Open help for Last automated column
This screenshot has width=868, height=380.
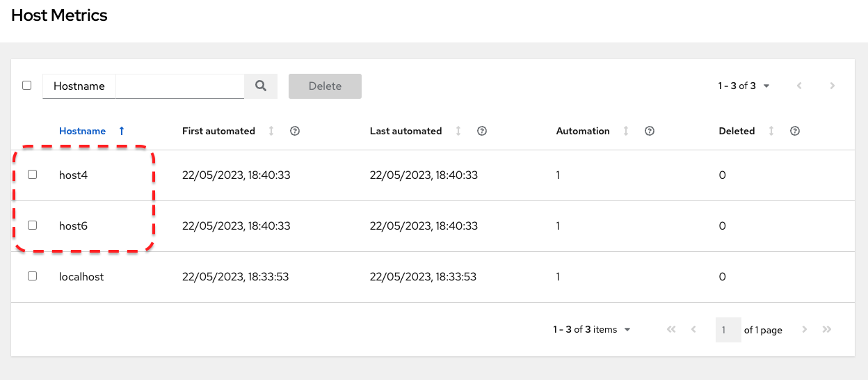pyautogui.click(x=482, y=131)
